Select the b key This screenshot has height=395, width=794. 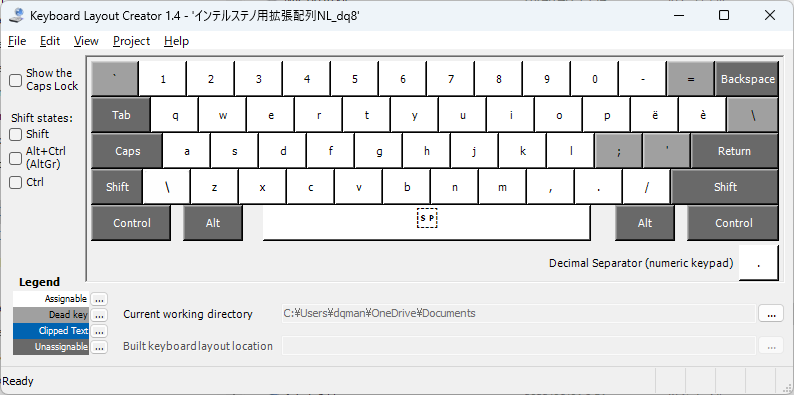(406, 187)
